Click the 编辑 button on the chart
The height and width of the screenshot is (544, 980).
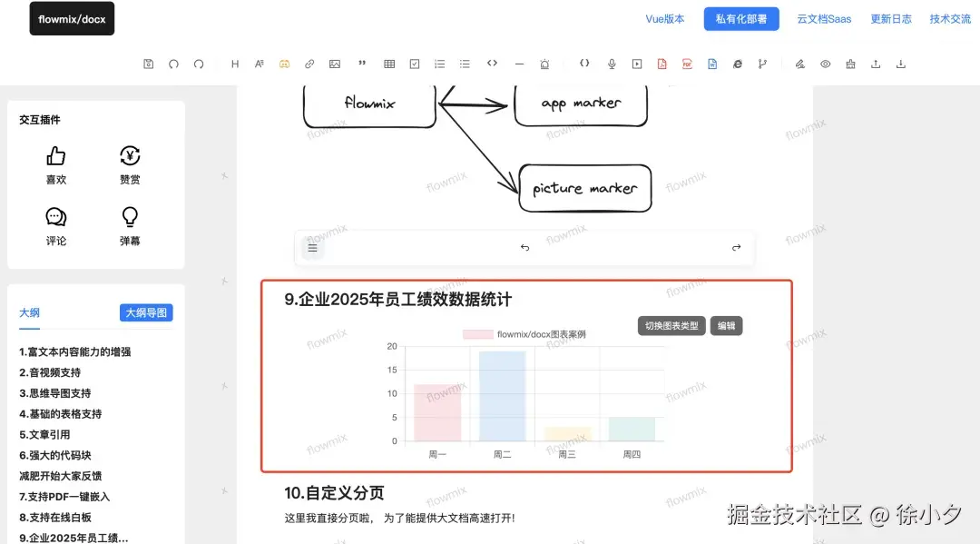point(726,325)
